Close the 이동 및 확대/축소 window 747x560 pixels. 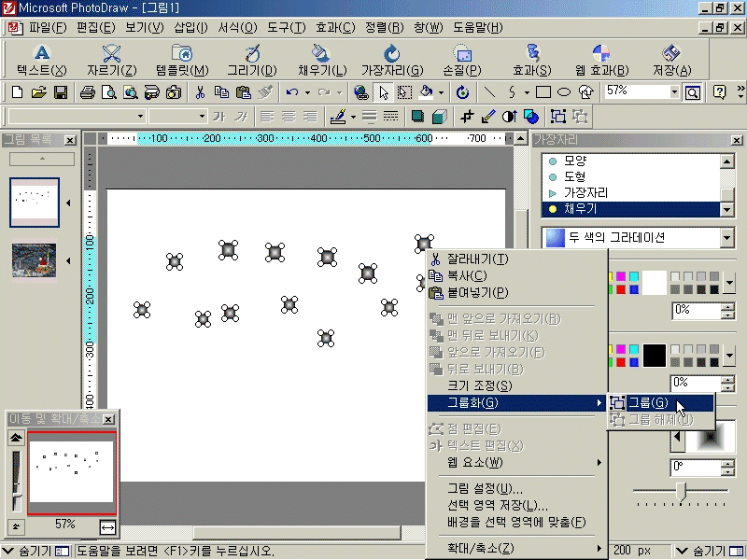coord(108,419)
